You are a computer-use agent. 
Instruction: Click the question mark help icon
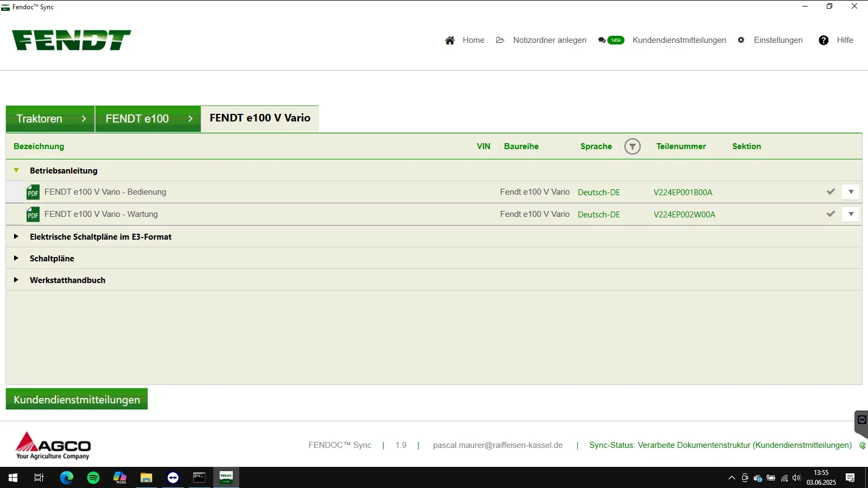coord(824,40)
